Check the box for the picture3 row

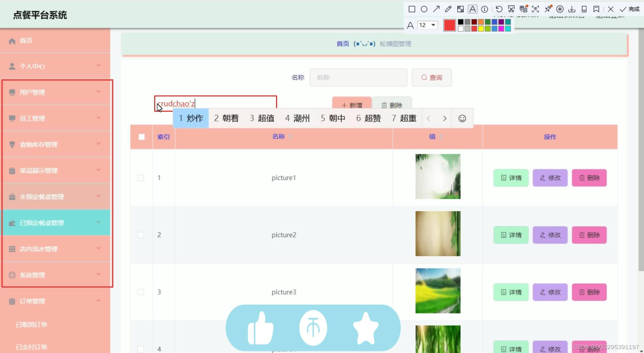coord(141,292)
